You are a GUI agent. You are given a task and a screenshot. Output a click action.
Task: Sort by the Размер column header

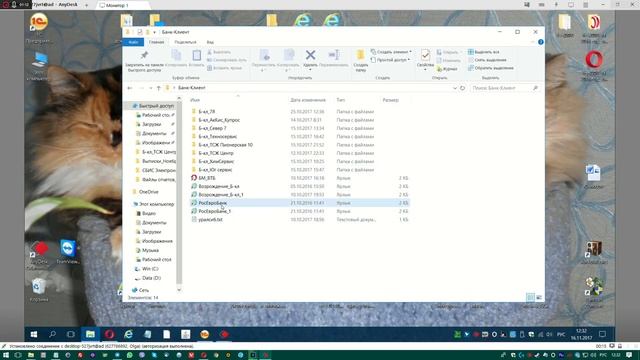[x=391, y=100]
